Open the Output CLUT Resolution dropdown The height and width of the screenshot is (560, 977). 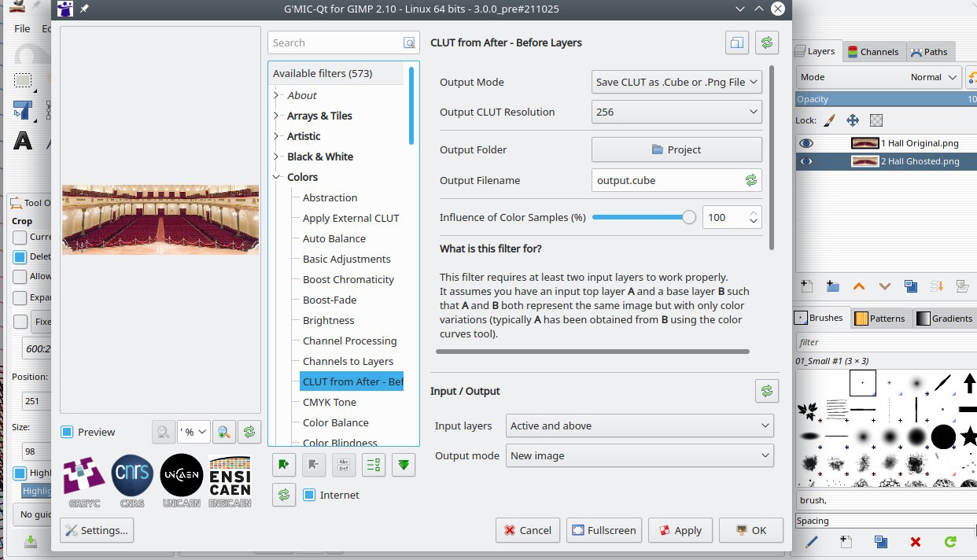point(677,112)
